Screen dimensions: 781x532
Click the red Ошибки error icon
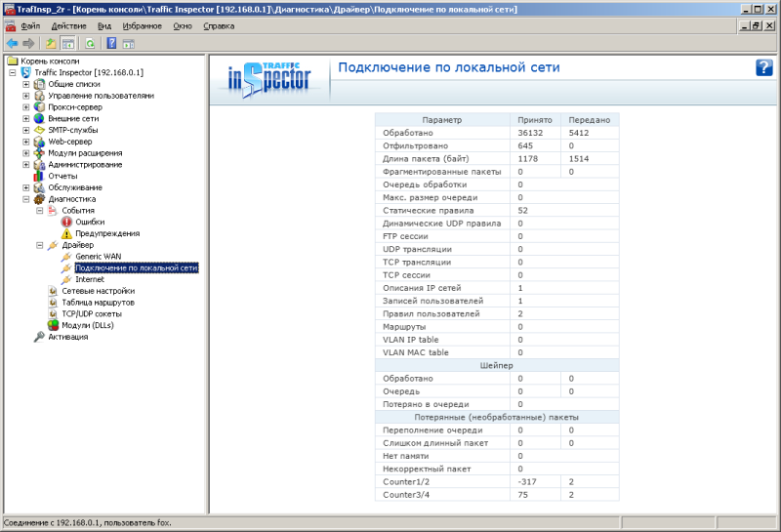[x=66, y=222]
